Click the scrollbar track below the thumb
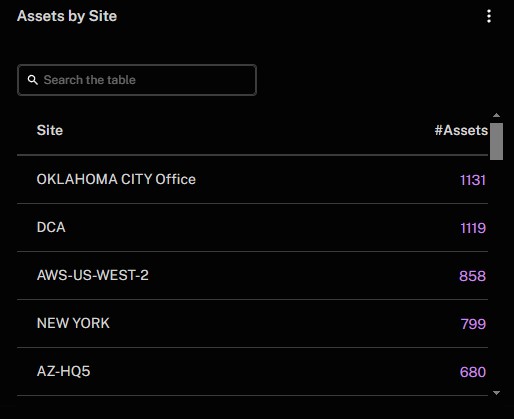 (496, 275)
